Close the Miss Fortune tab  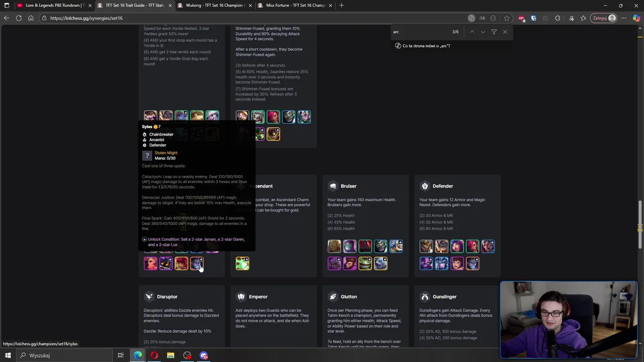331,5
